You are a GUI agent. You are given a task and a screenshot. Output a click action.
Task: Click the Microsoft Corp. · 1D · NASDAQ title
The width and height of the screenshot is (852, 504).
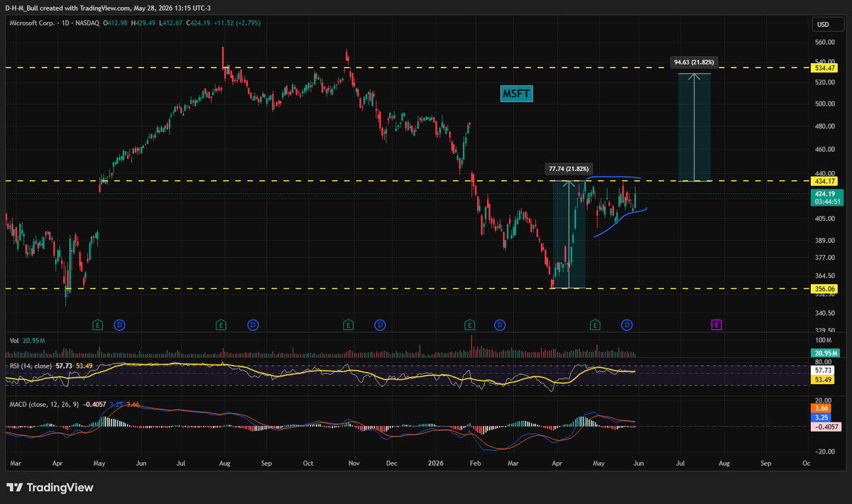coord(55,23)
